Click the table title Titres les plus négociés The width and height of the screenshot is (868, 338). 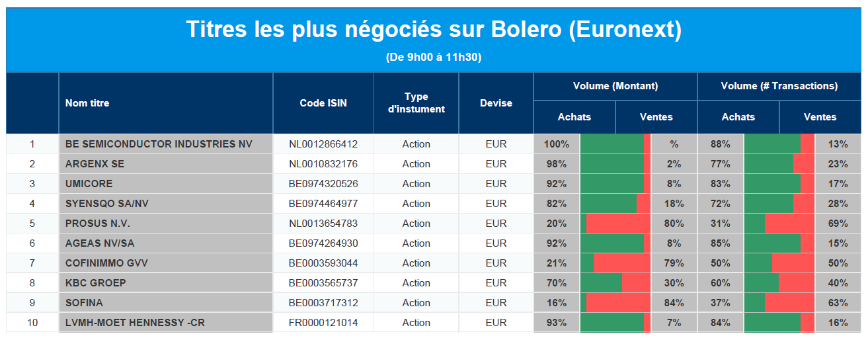tap(434, 30)
